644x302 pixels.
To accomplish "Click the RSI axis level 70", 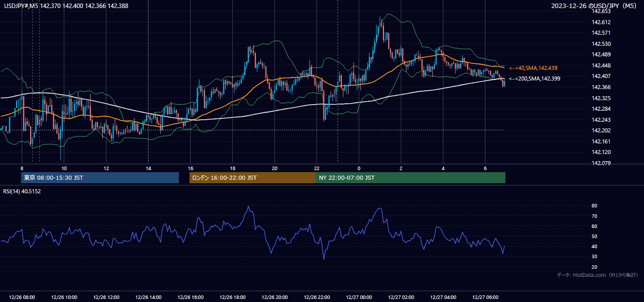I will 594,216.
